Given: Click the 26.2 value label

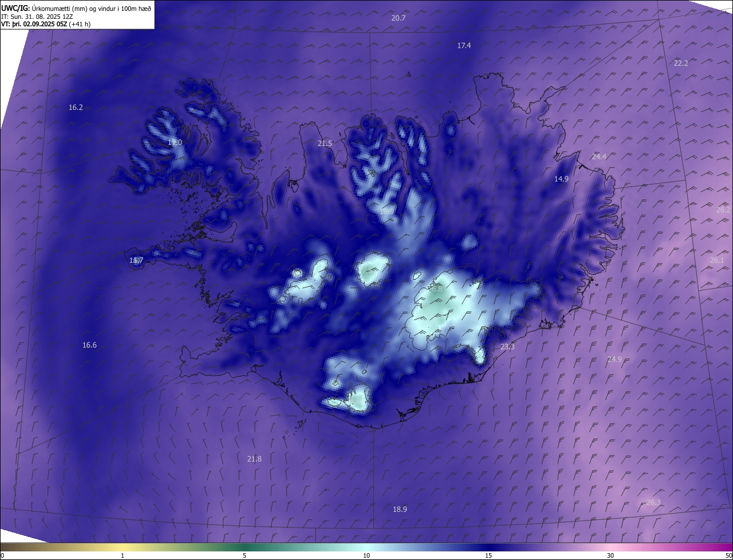Looking at the screenshot, I should coord(724,210).
